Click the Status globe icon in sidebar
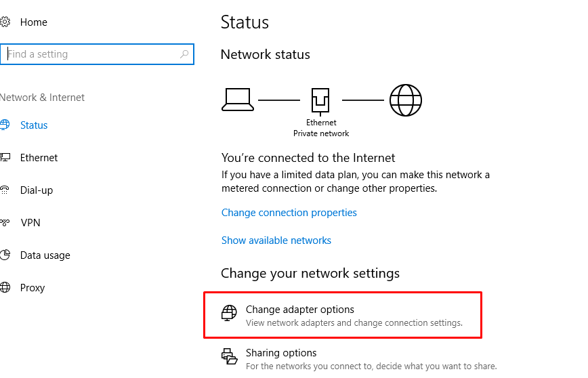This screenshot has width=588, height=378. coord(5,125)
